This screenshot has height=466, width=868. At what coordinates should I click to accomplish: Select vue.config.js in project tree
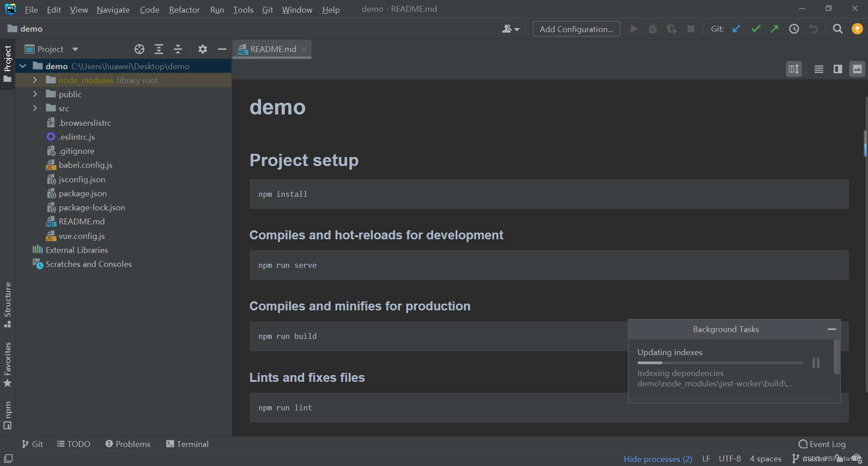point(81,236)
